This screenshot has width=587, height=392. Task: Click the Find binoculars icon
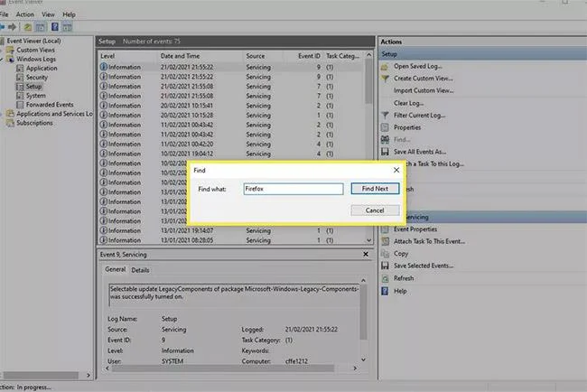coord(385,140)
